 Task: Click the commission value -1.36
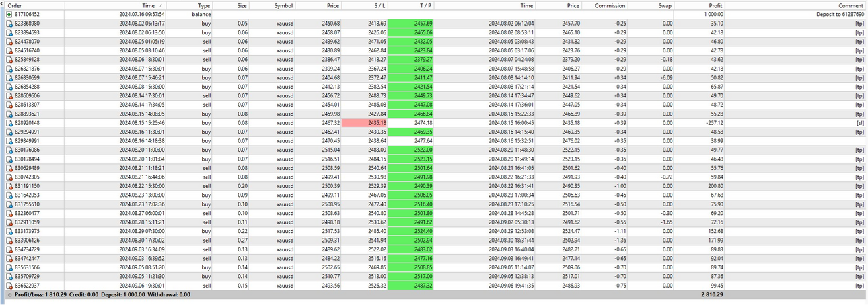(x=619, y=240)
